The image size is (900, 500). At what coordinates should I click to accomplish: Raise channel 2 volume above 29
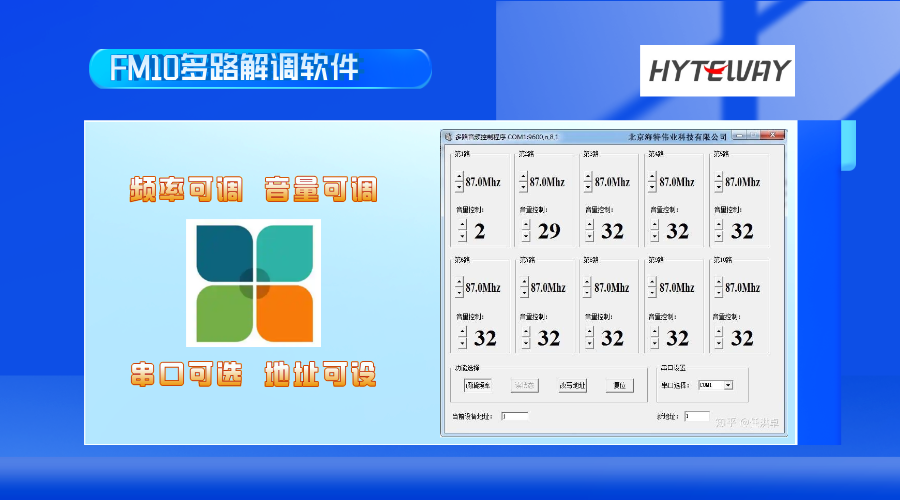[524, 226]
